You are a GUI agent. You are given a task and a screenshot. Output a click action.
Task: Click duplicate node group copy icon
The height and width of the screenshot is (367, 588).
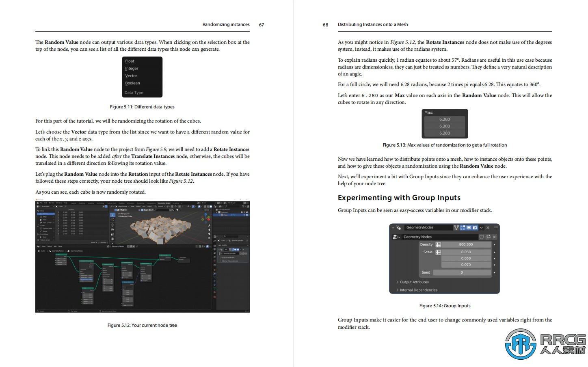tap(488, 237)
